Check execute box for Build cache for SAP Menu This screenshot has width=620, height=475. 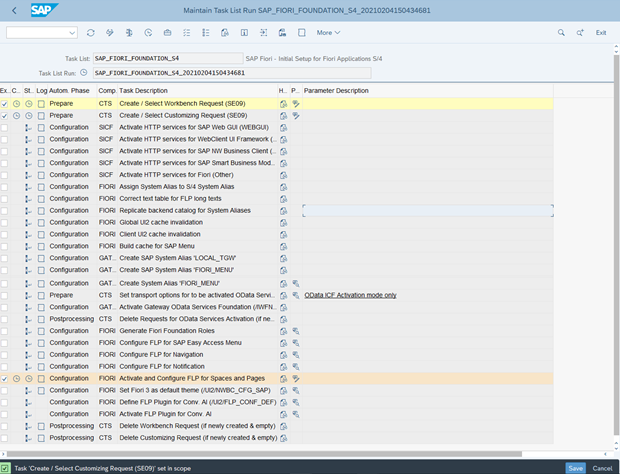pyautogui.click(x=4, y=246)
